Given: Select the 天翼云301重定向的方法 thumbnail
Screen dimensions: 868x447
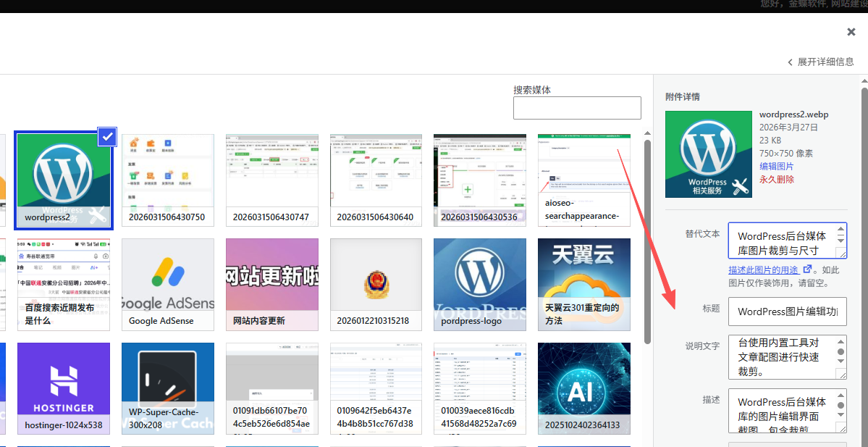Looking at the screenshot, I should (x=584, y=285).
